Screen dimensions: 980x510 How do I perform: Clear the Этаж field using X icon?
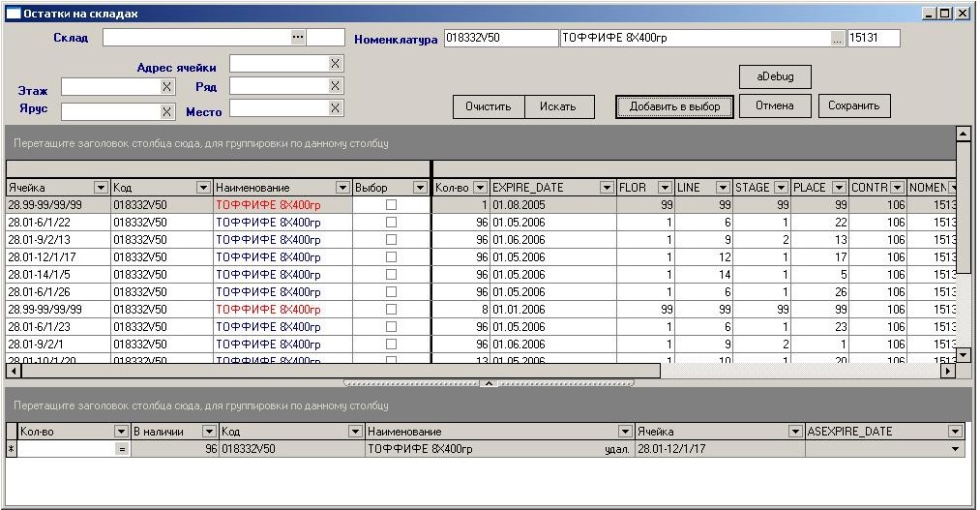click(x=166, y=87)
